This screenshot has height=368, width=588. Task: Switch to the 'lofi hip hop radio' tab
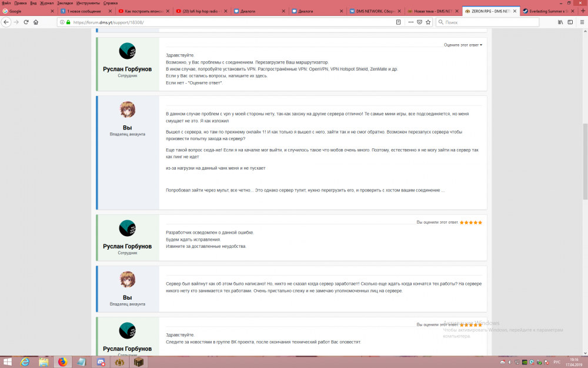coord(201,11)
